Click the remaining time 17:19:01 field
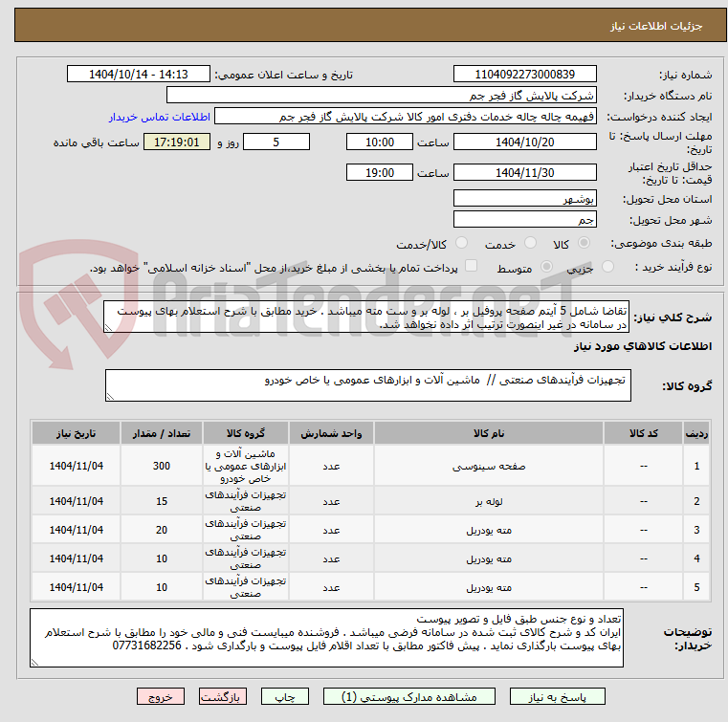 [177, 142]
